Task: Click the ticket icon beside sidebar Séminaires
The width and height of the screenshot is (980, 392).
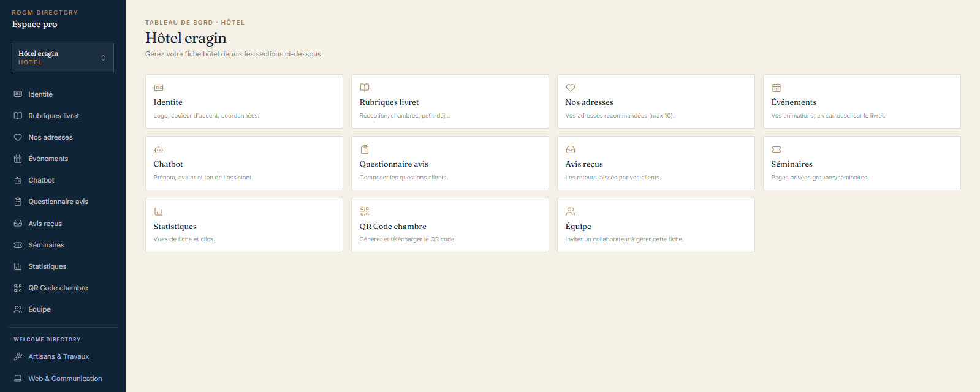Action: click(18, 245)
